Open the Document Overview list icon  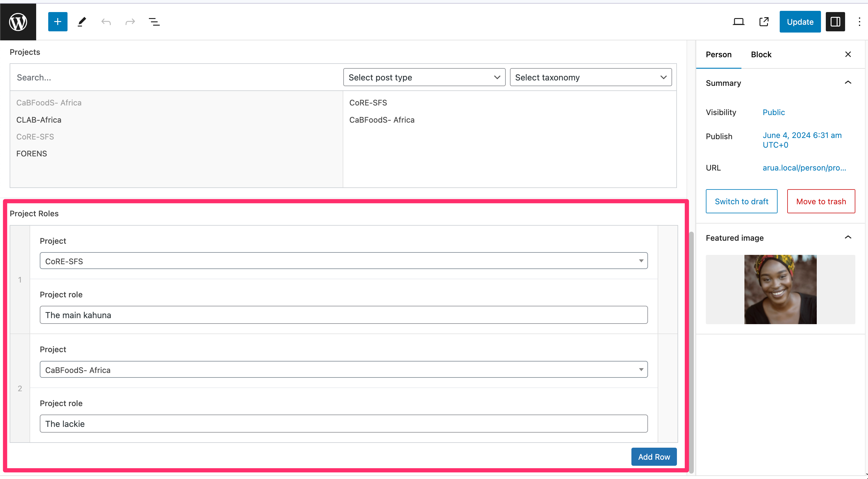tap(154, 22)
